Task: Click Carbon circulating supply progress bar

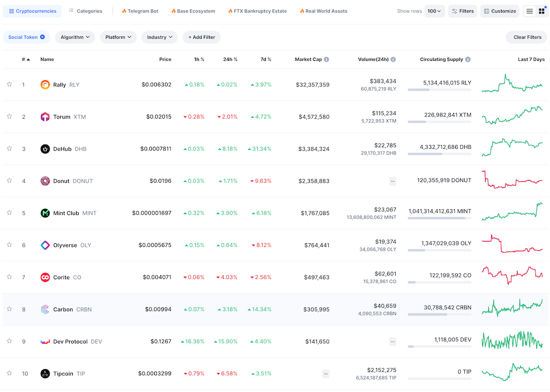Action: [x=439, y=314]
